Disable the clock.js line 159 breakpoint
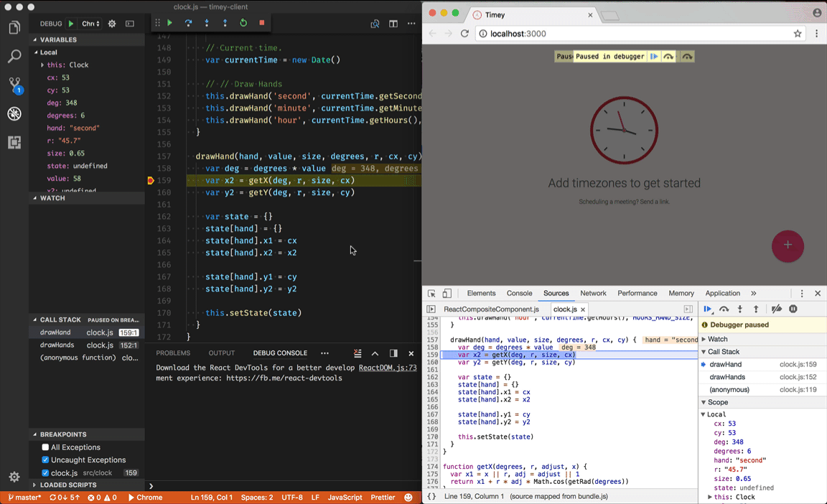This screenshot has width=827, height=504. 46,473
